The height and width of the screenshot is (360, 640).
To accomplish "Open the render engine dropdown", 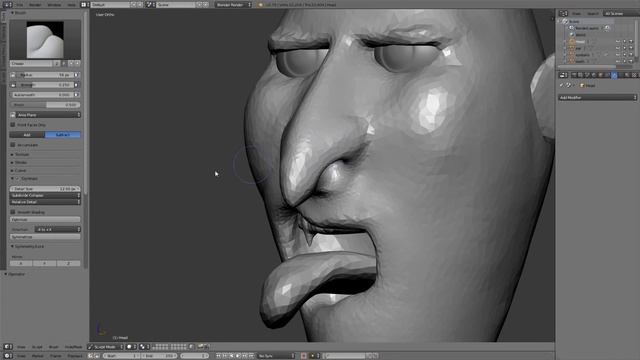I will coord(233,5).
